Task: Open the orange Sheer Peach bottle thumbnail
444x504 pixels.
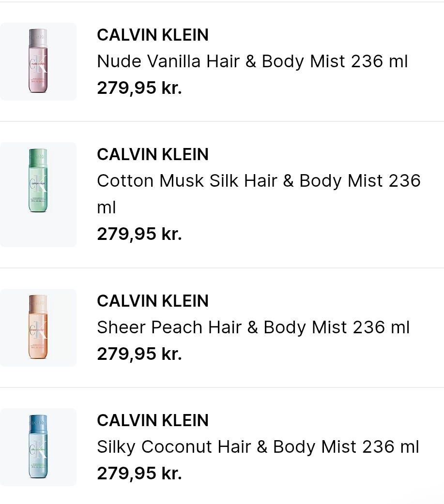Action: 38,327
